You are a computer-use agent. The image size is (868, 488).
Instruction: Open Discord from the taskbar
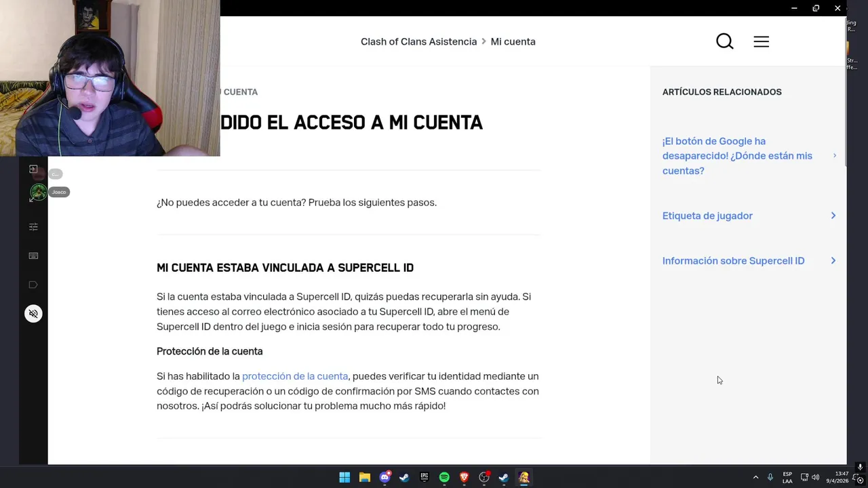coord(384,477)
